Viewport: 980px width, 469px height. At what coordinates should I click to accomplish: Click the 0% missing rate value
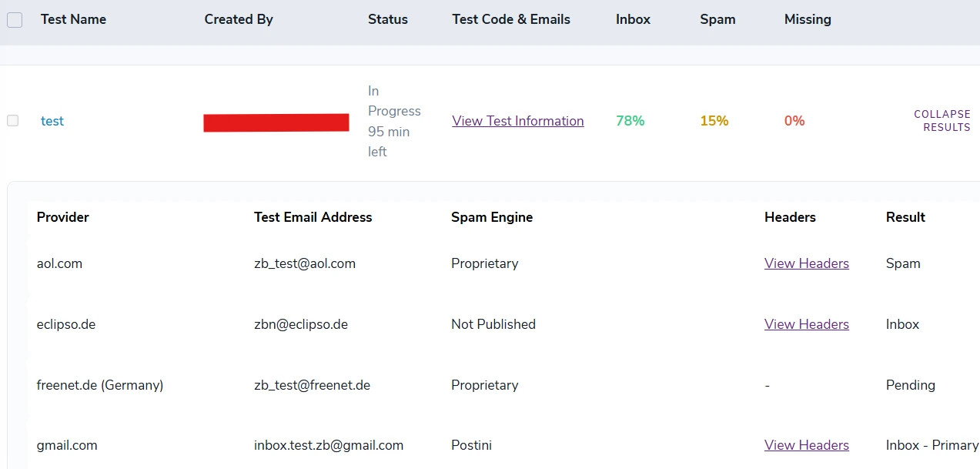(794, 121)
